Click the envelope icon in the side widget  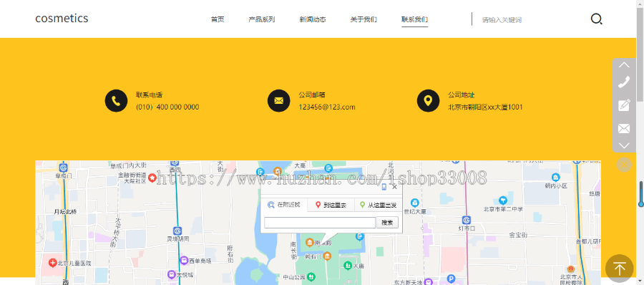(x=624, y=129)
